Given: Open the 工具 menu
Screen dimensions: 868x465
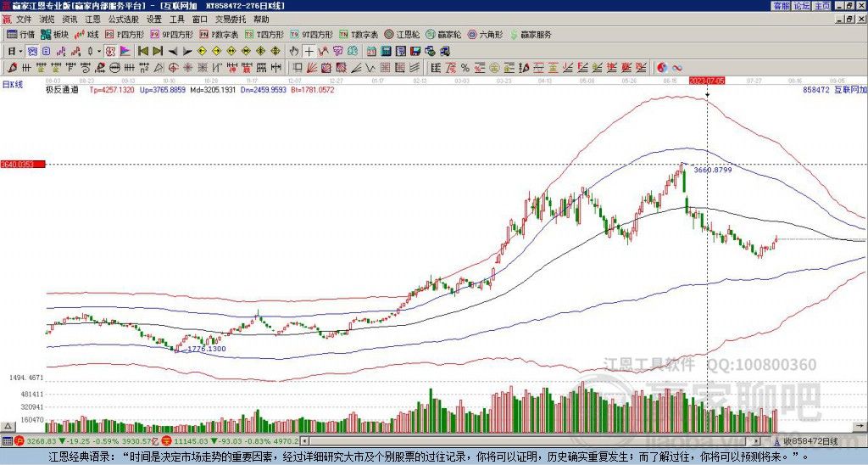Looking at the screenshot, I should pos(176,19).
